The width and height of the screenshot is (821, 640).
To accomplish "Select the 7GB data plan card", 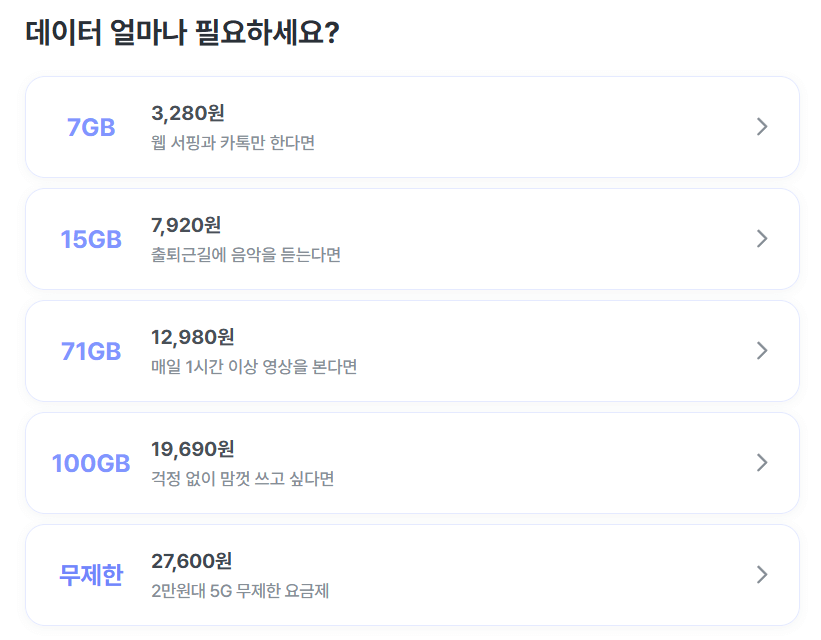I will click(x=410, y=127).
